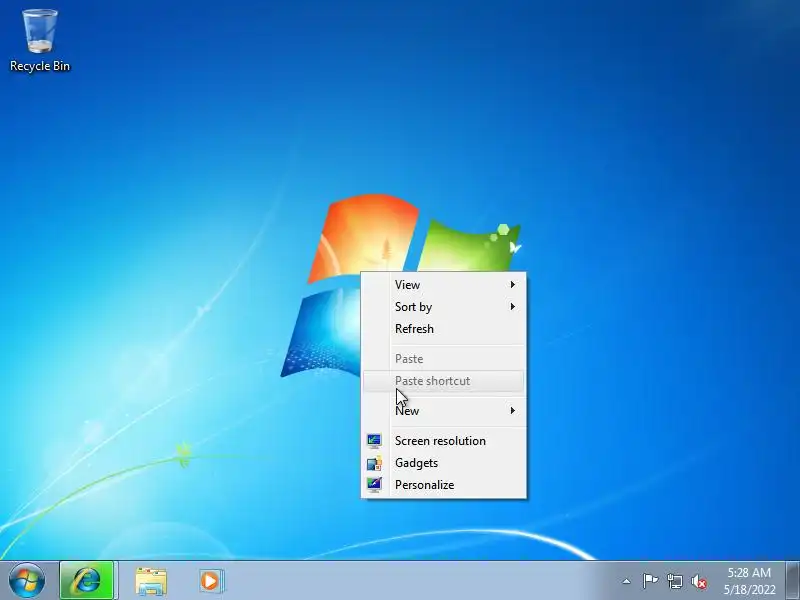
Task: Open the clock showing 5:28 AM
Action: point(749,581)
